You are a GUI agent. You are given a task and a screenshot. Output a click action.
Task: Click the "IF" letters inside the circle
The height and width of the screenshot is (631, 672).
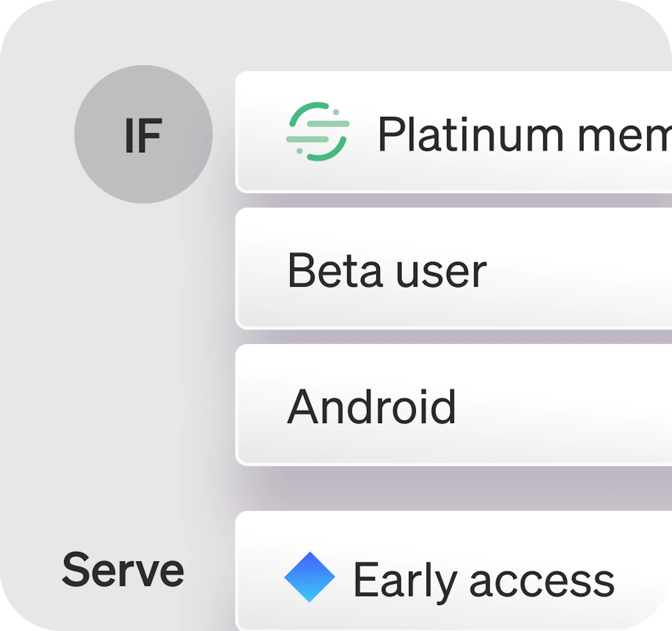143,135
